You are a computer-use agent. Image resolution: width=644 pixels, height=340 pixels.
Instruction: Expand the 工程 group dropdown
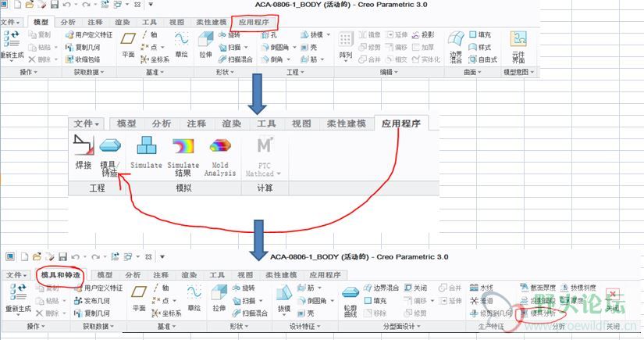tap(295, 73)
